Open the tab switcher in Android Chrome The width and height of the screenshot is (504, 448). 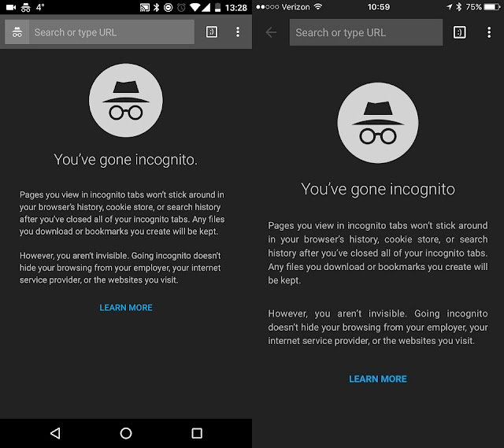pos(212,31)
